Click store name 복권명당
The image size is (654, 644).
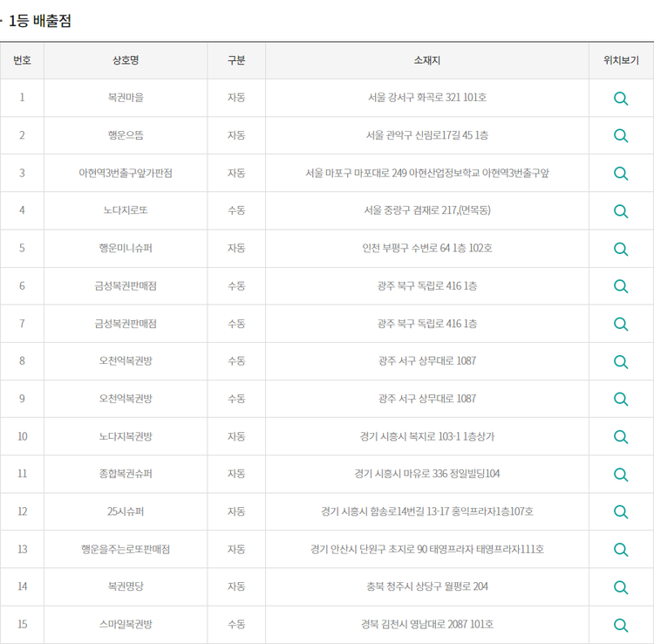(x=126, y=586)
